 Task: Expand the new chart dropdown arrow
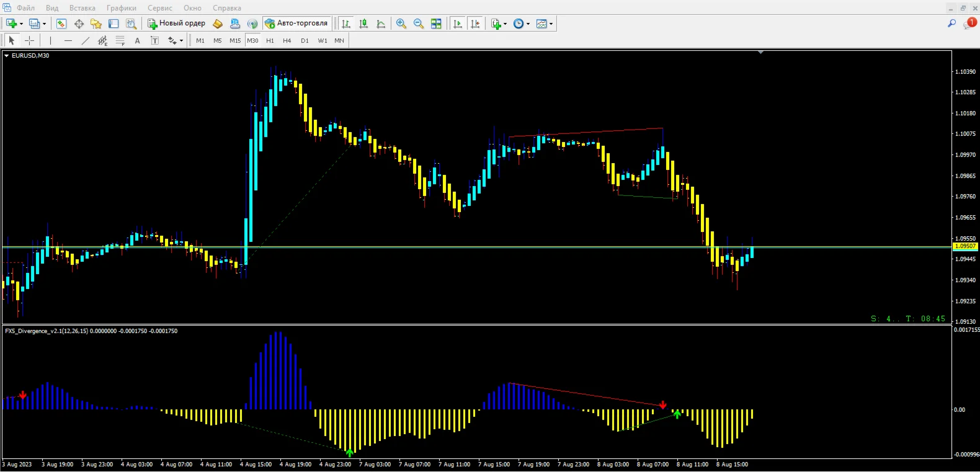pos(21,24)
